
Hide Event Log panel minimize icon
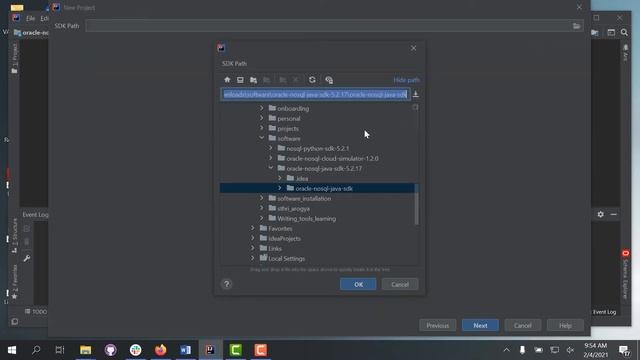point(613,214)
